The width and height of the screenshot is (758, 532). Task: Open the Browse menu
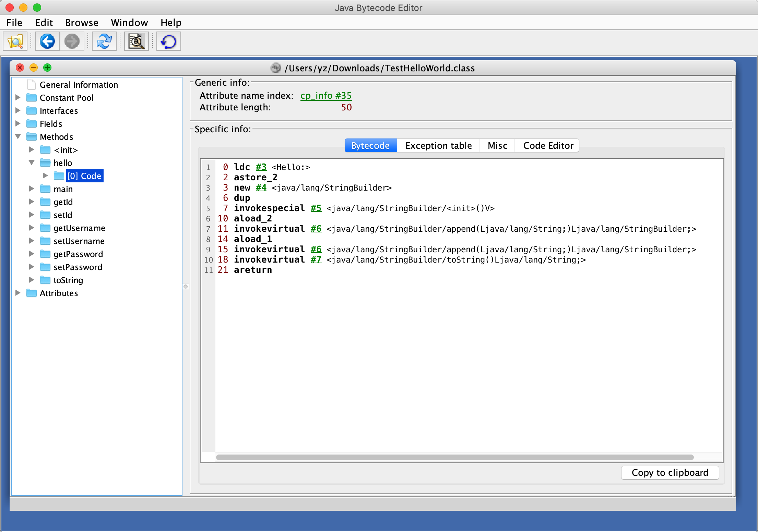(82, 23)
